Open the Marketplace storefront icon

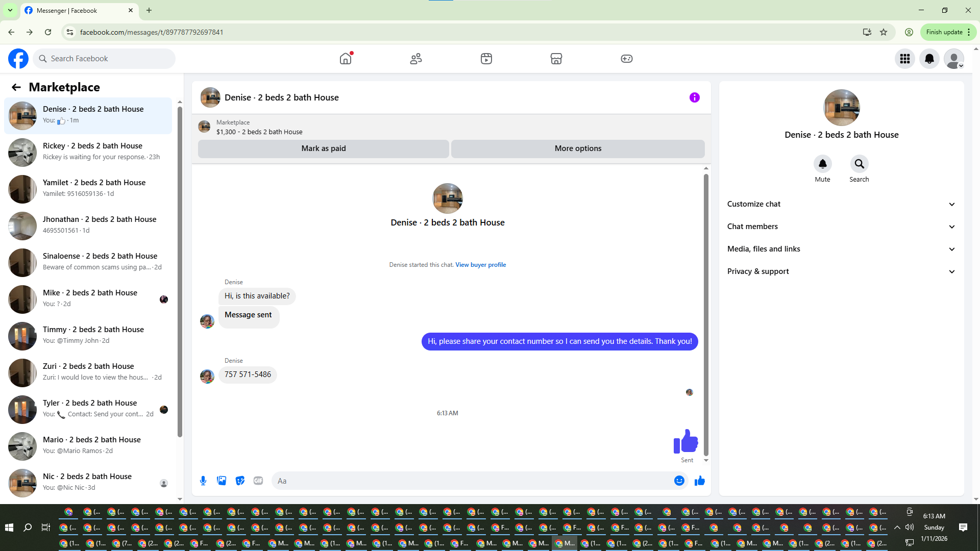tap(556, 59)
